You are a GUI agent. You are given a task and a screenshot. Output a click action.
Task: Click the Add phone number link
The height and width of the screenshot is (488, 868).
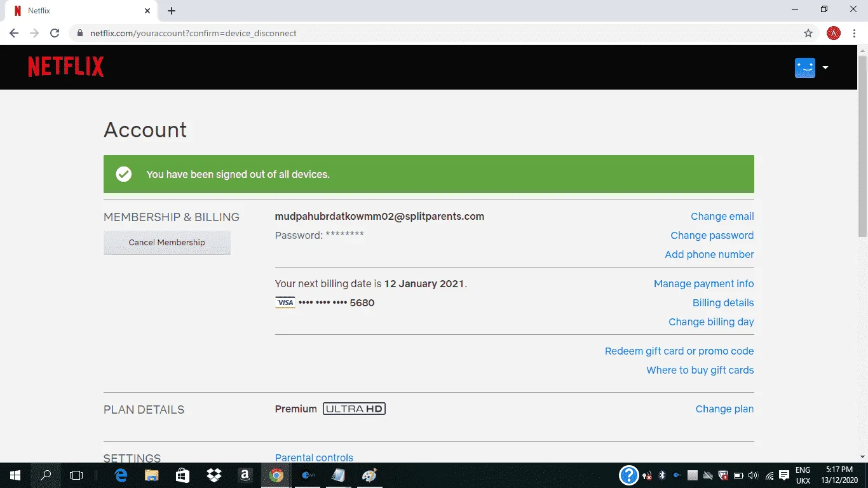tap(709, 255)
